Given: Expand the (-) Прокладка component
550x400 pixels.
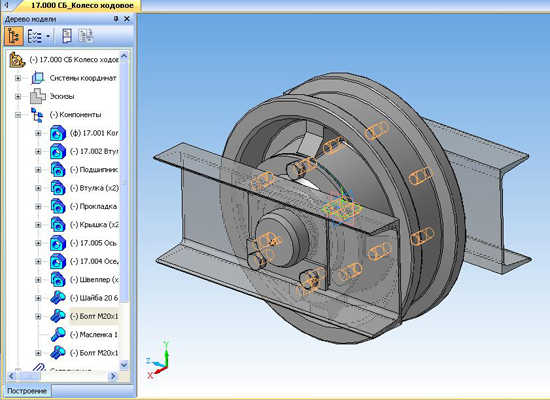Looking at the screenshot, I should 38,207.
